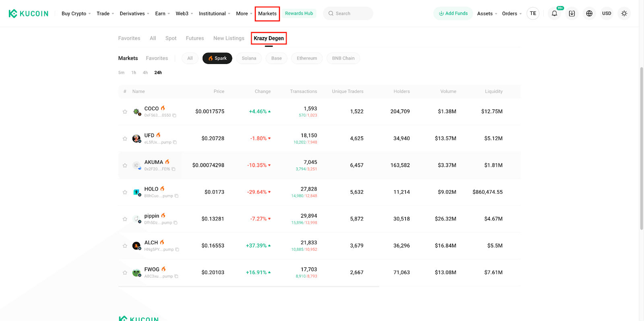The width and height of the screenshot is (644, 321).
Task: Open the COCO token logo
Action: (x=137, y=112)
